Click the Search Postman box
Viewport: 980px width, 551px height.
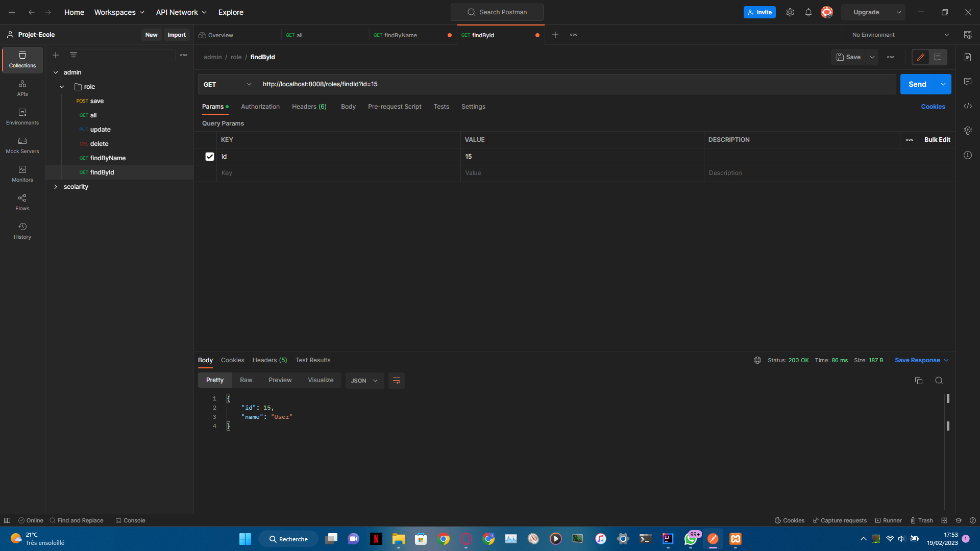coord(497,12)
